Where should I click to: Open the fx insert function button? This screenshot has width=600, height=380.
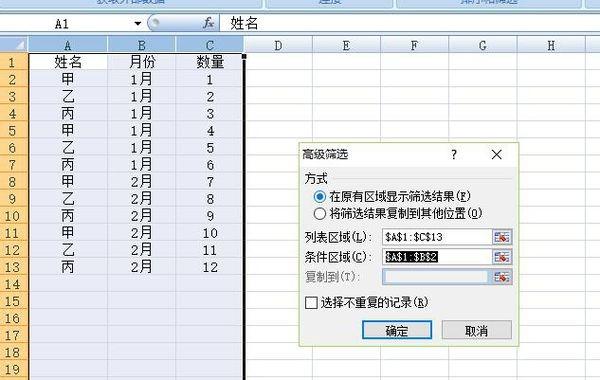209,23
